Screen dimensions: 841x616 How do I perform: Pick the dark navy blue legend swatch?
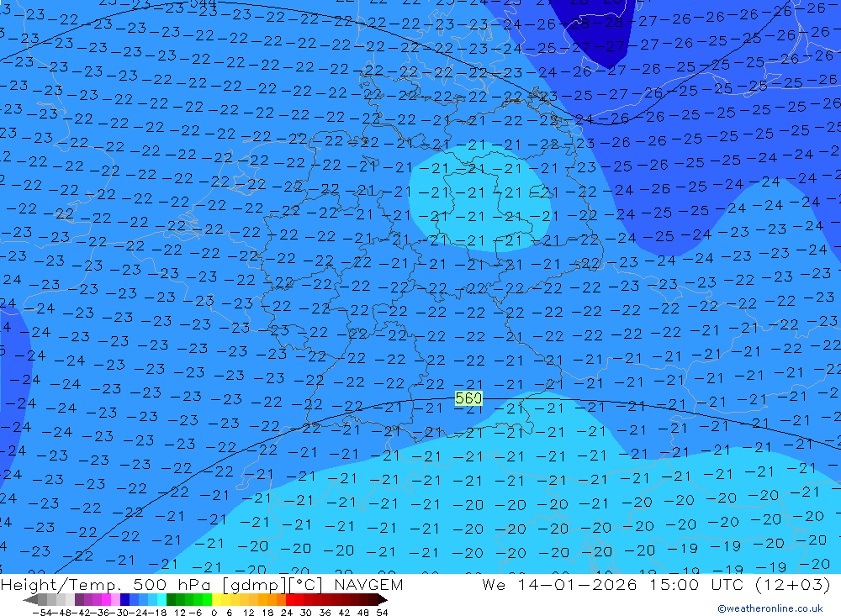[x=124, y=599]
